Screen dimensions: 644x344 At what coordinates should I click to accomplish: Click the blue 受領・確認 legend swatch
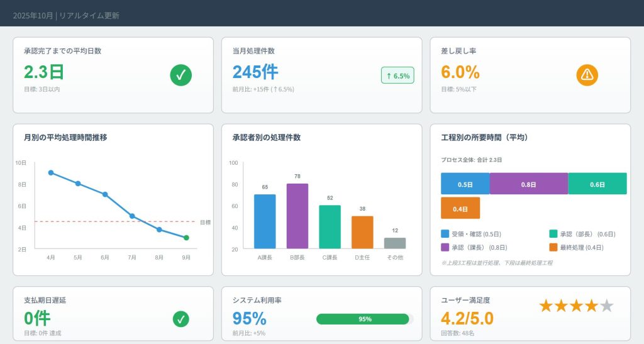coord(445,233)
